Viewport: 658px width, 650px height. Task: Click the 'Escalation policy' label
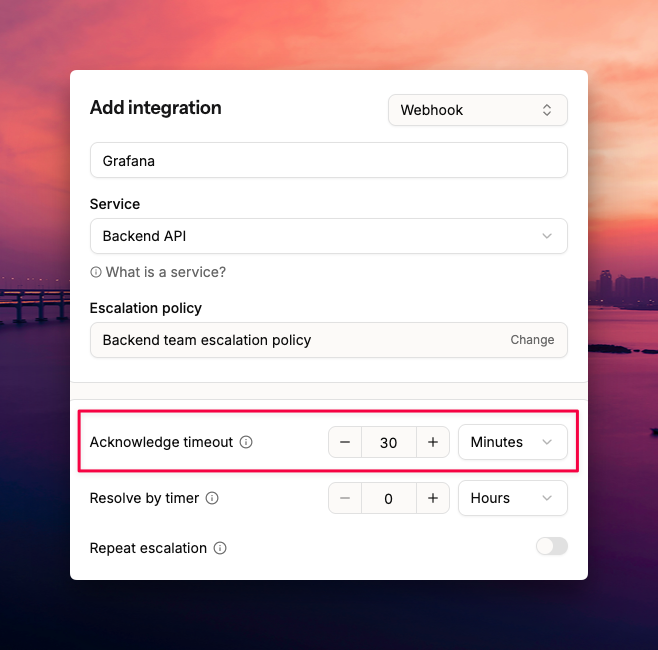pos(146,308)
